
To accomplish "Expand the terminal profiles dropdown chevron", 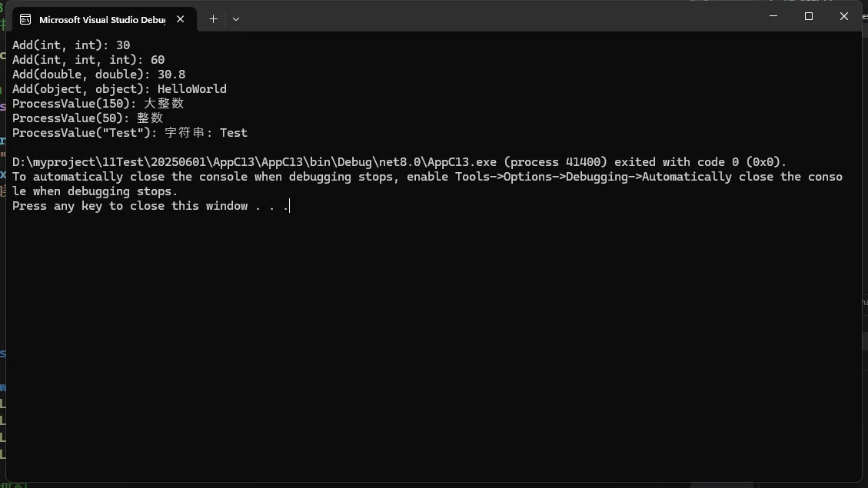I will (x=236, y=19).
